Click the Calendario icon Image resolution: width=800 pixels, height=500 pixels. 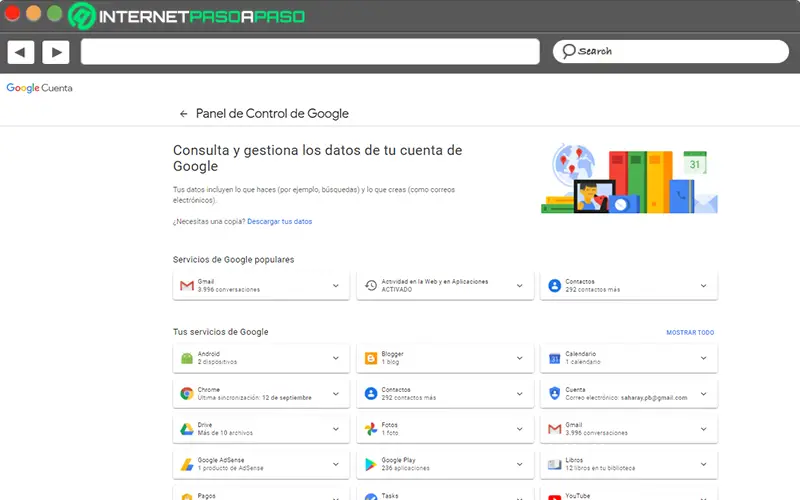coord(554,358)
